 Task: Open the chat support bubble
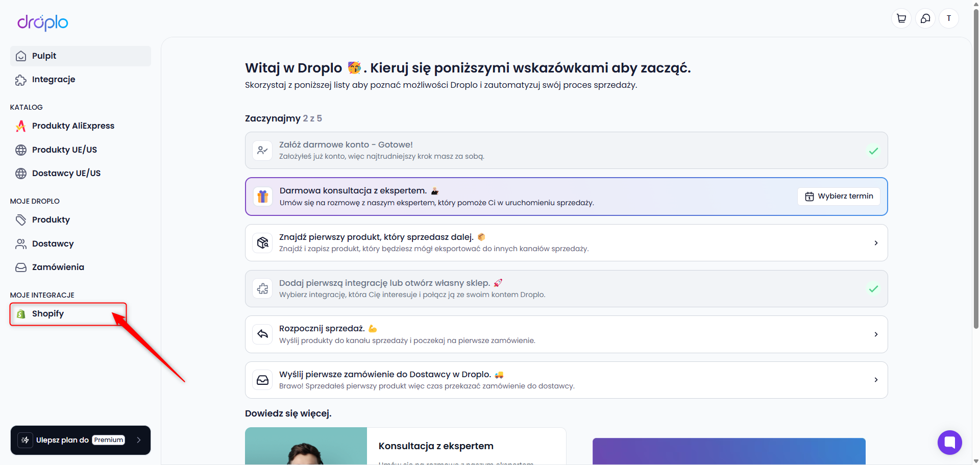point(949,442)
